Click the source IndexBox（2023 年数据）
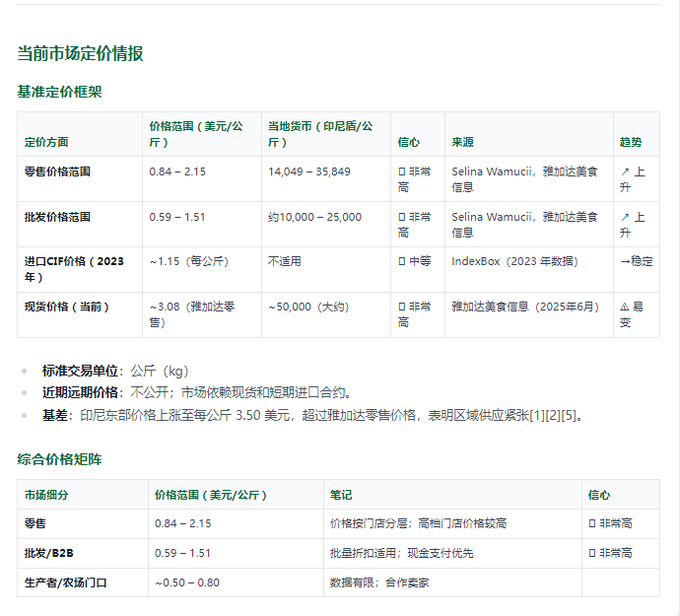 coord(514,261)
